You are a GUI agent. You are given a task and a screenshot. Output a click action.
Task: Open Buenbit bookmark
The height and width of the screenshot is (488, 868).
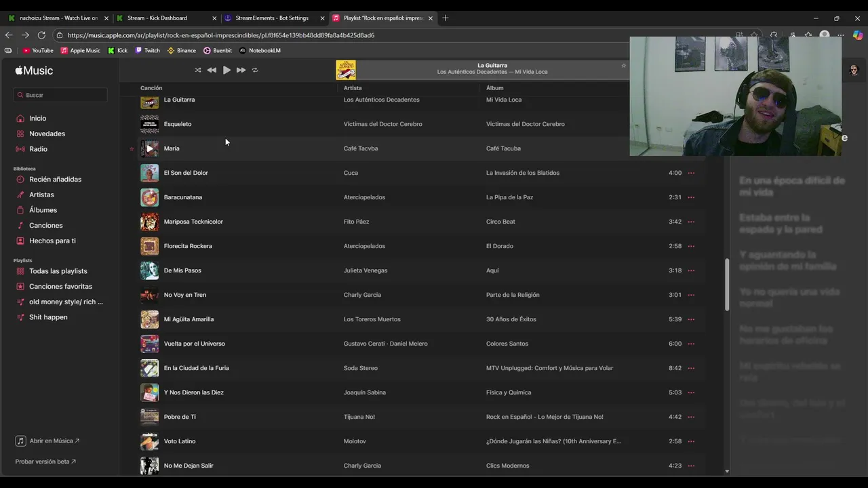218,50
